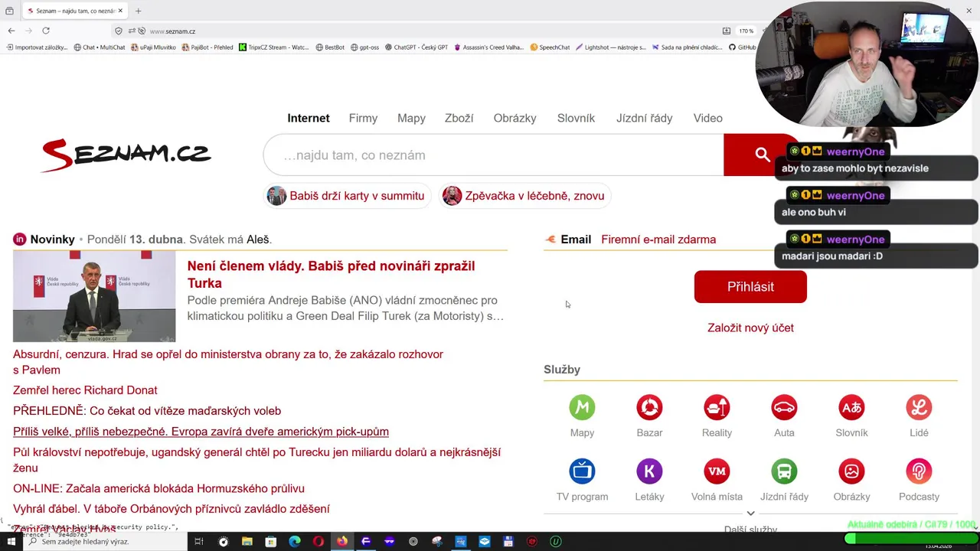Image resolution: width=980 pixels, height=551 pixels.
Task: Open the ON-LINE americká blokáda Hormuzského průlivu article
Action: point(158,488)
